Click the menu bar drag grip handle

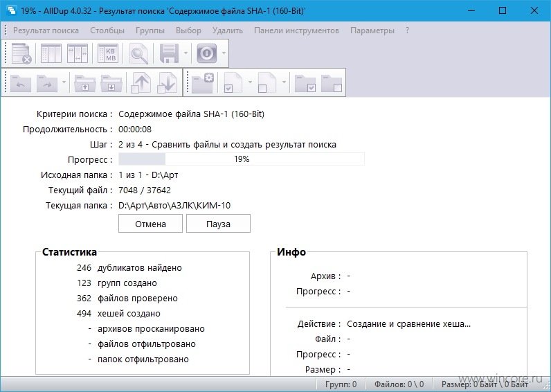pyautogui.click(x=6, y=30)
